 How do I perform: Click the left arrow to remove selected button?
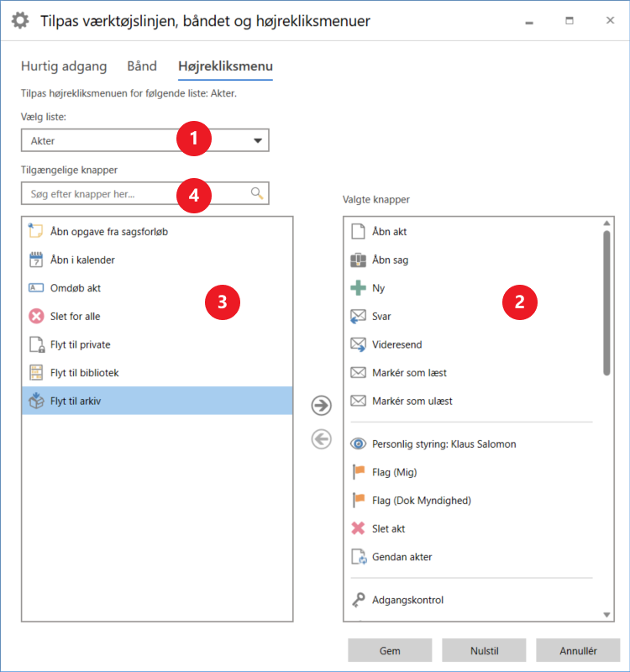(x=322, y=439)
